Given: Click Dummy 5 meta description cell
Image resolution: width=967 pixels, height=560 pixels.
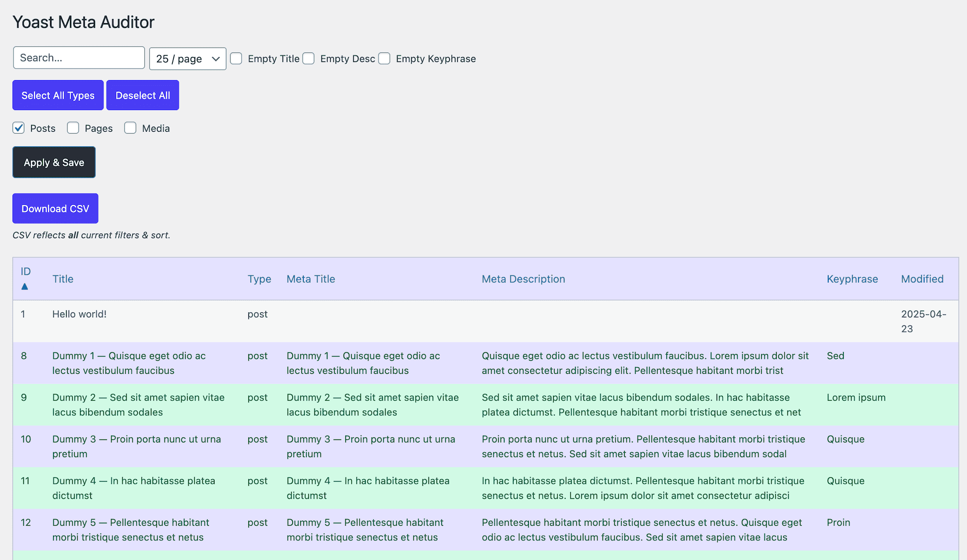Looking at the screenshot, I should (x=642, y=530).
